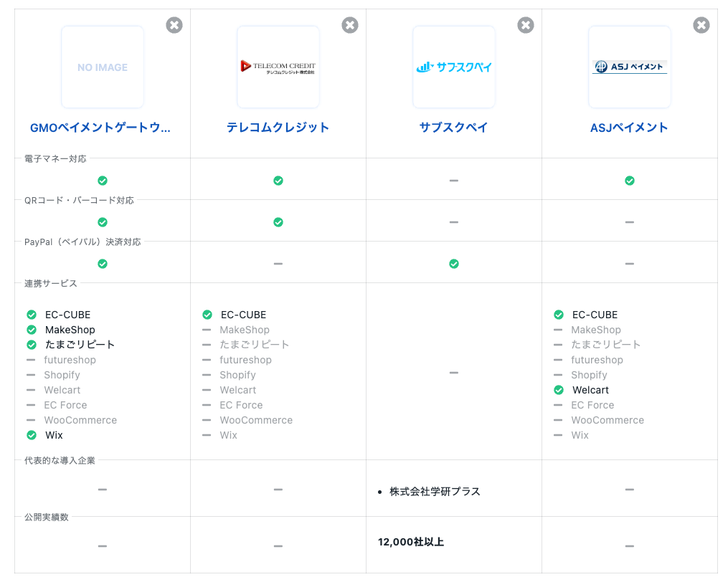Click GMO's green check for 電子マネー対応

point(103,181)
